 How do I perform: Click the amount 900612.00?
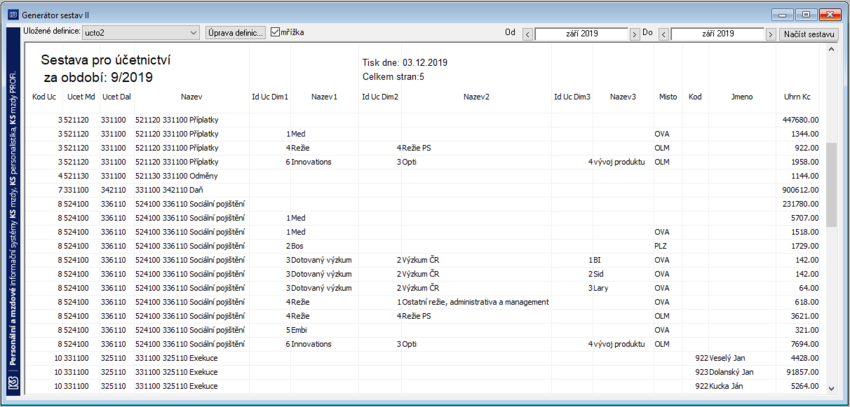(801, 190)
